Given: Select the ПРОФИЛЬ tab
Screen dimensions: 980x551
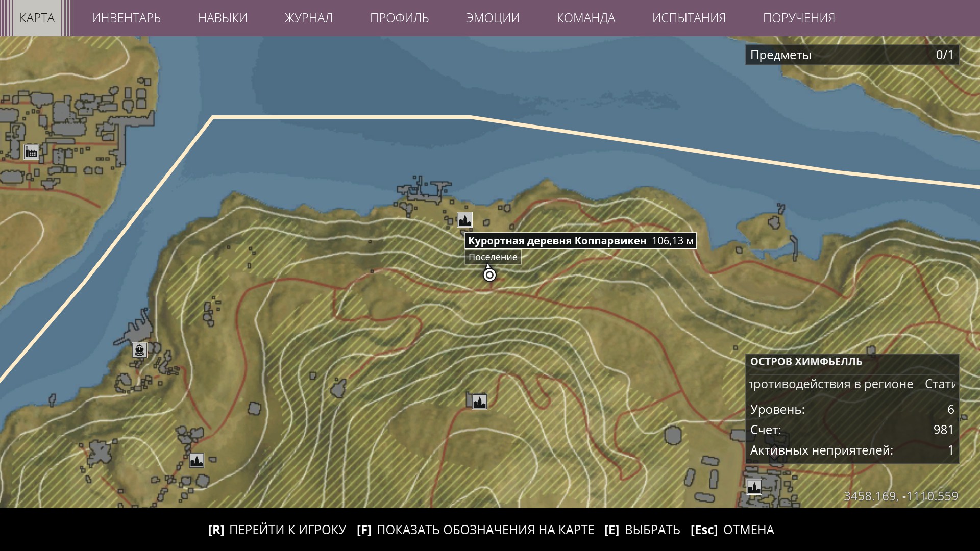Looking at the screenshot, I should pos(399,18).
